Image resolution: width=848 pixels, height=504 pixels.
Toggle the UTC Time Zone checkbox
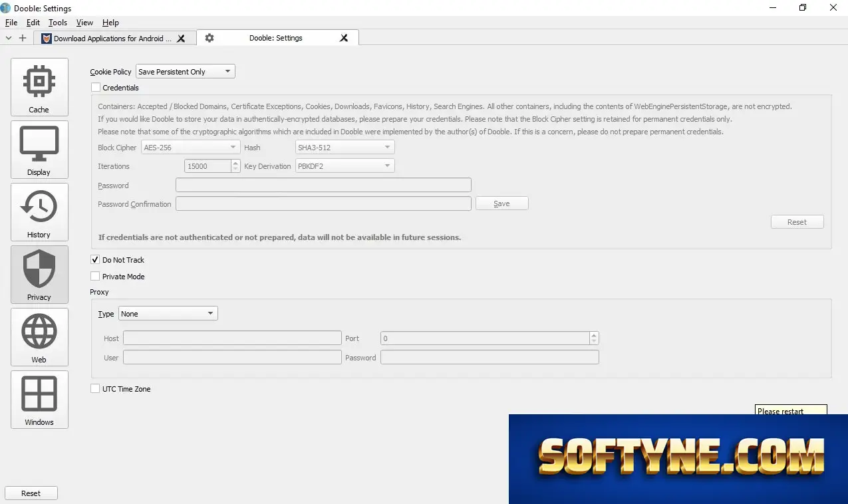[95, 389]
